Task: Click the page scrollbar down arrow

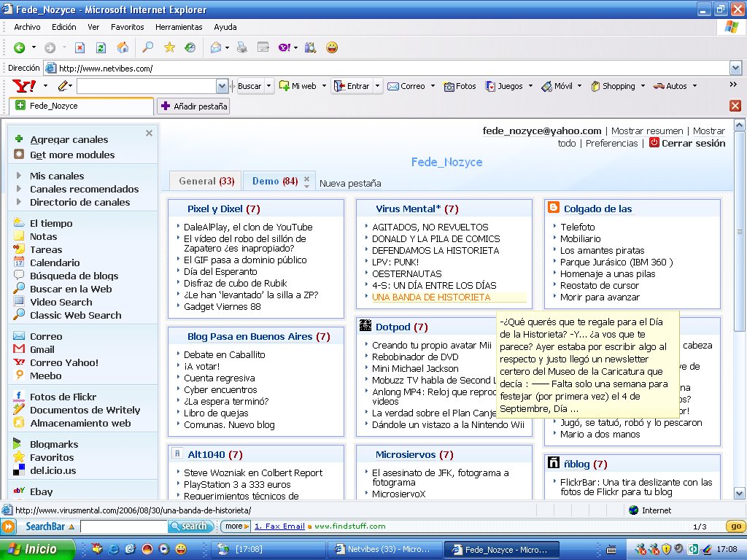Action: 740,494
